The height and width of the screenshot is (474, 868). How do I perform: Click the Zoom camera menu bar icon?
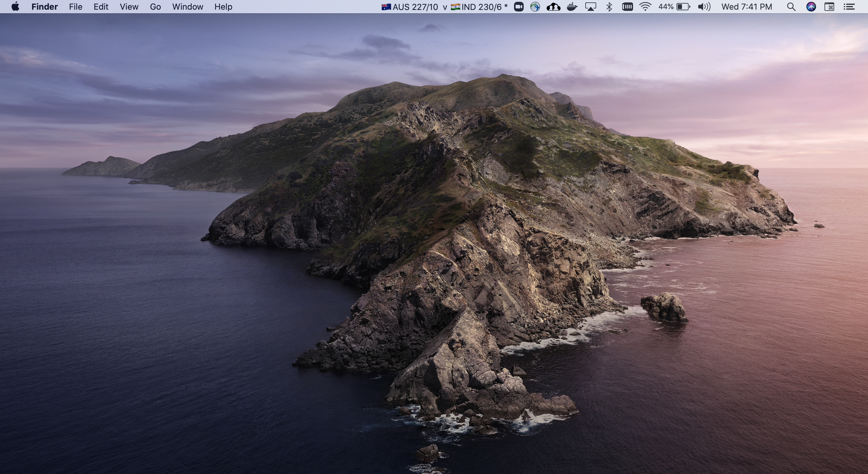coord(519,7)
